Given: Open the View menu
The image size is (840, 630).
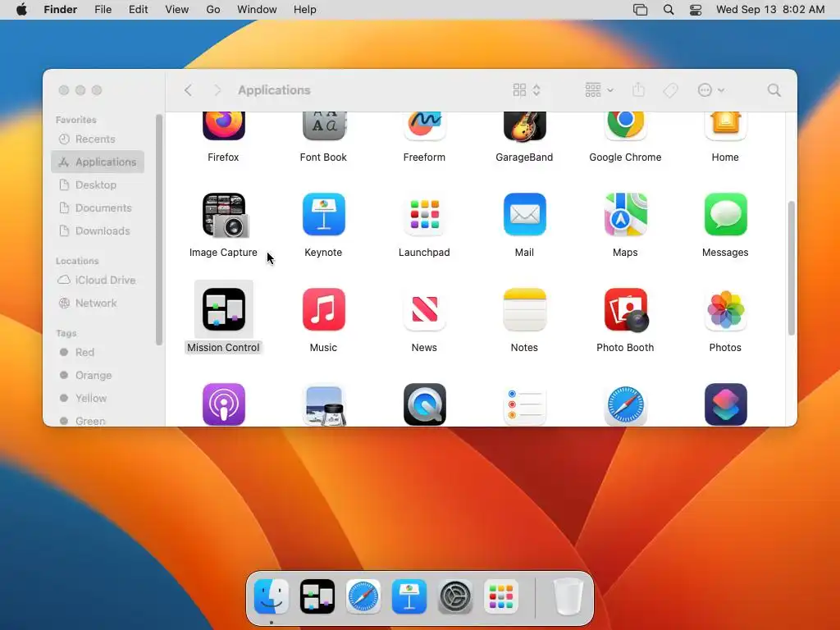Looking at the screenshot, I should (177, 10).
